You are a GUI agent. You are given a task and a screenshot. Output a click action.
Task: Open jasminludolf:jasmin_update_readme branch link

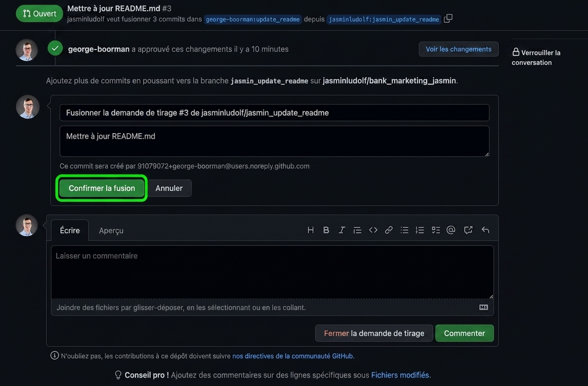[384, 19]
